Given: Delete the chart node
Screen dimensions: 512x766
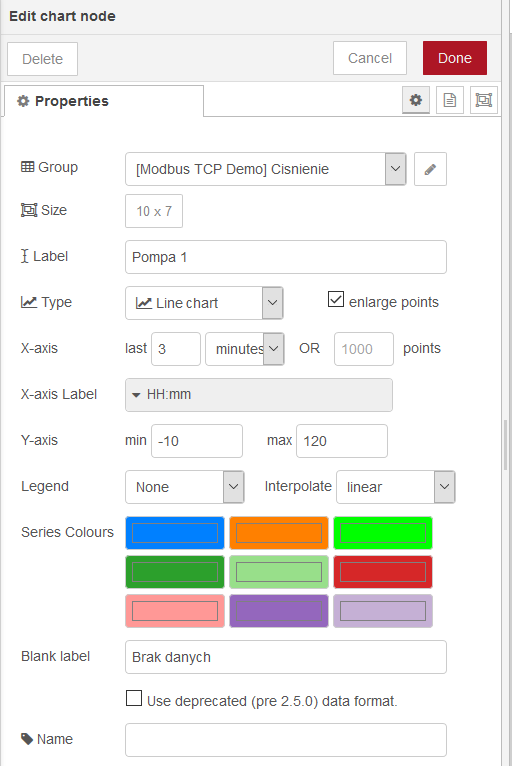Looking at the screenshot, I should [x=43, y=59].
